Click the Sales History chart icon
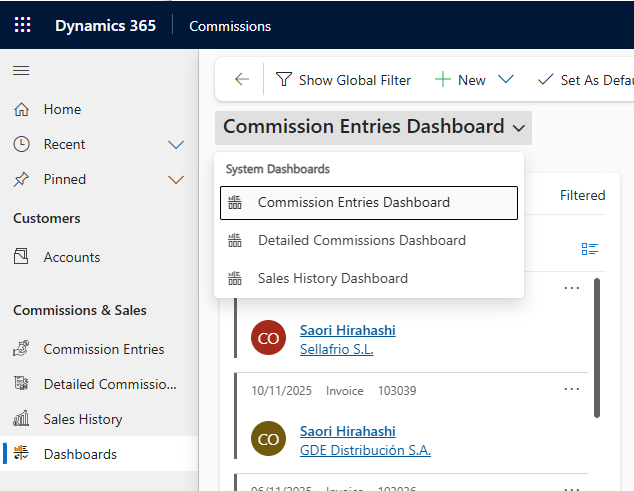This screenshot has height=491, width=634. 21,418
